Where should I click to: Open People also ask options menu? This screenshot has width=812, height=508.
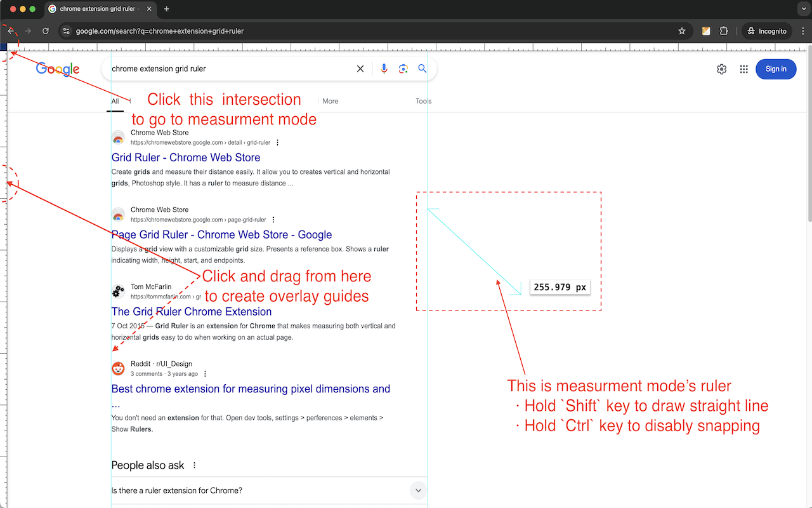pyautogui.click(x=194, y=465)
